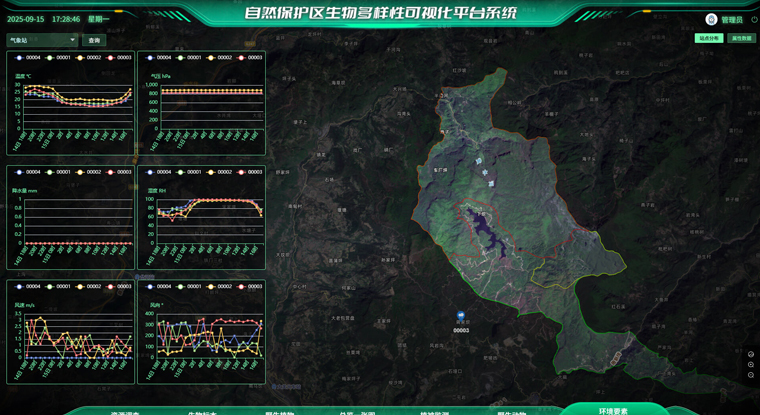Click the 站点分布 button
Viewport: 760px width, 415px height.
[x=708, y=38]
